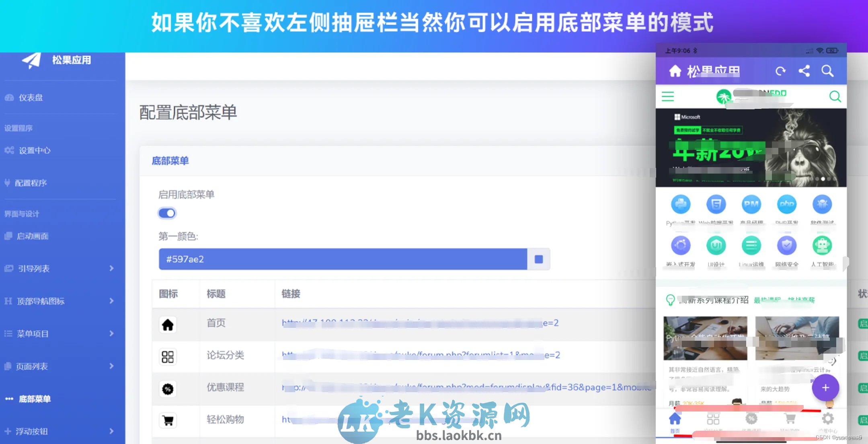The height and width of the screenshot is (444, 868).
Task: Select the 网络安全 shield icon in the preview
Action: 786,246
